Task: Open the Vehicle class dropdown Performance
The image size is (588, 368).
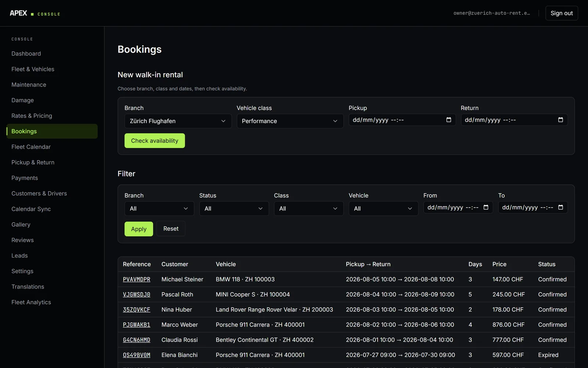Action: 290,121
